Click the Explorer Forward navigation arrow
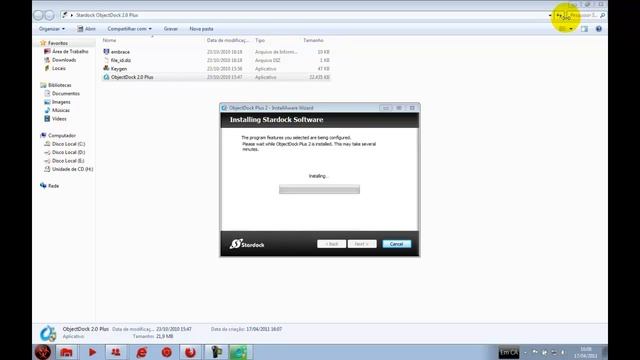 click(49, 16)
